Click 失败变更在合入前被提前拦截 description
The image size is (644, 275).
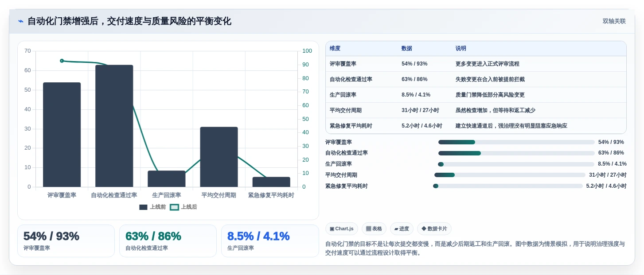[490, 79]
